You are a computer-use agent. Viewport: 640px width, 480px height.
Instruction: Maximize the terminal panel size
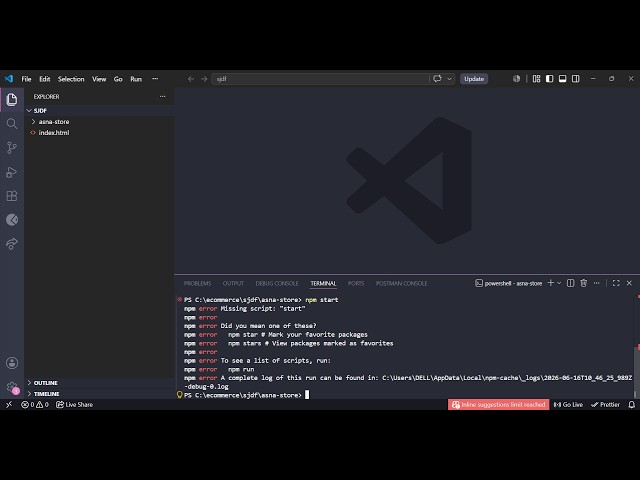(x=616, y=283)
